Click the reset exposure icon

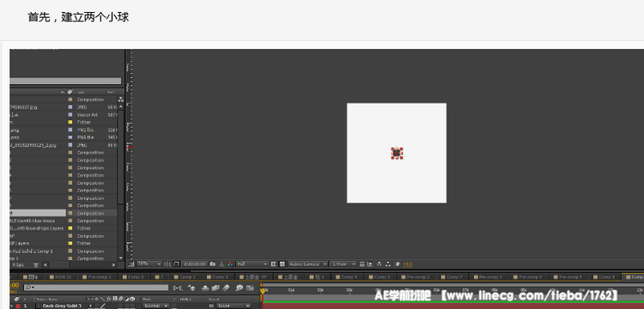(x=398, y=264)
